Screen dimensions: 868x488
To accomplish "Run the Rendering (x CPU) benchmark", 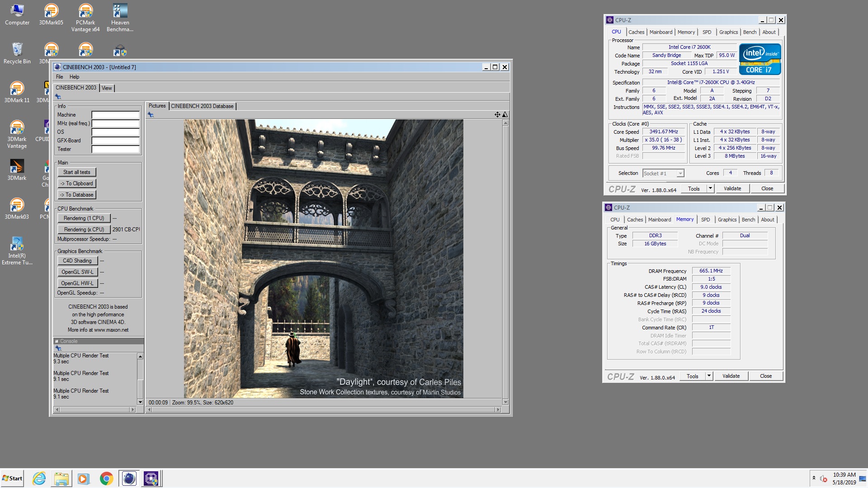I will pyautogui.click(x=84, y=230).
